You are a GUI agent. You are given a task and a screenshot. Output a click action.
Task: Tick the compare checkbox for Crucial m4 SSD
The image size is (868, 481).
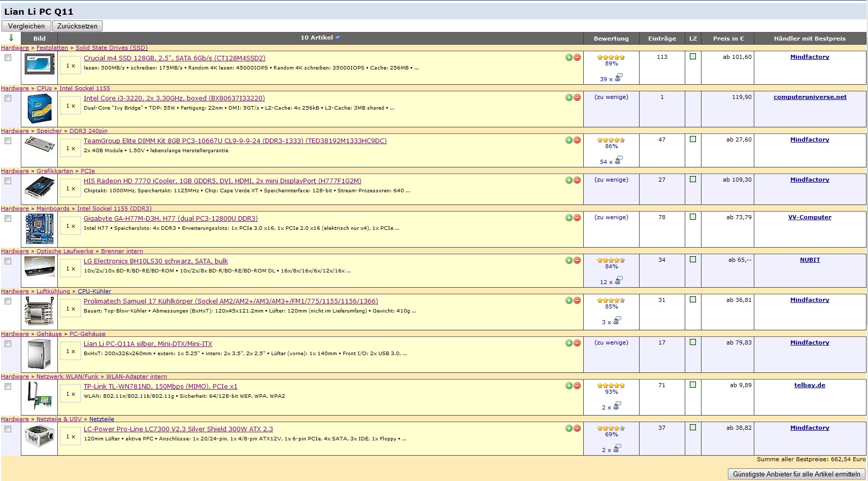point(8,58)
